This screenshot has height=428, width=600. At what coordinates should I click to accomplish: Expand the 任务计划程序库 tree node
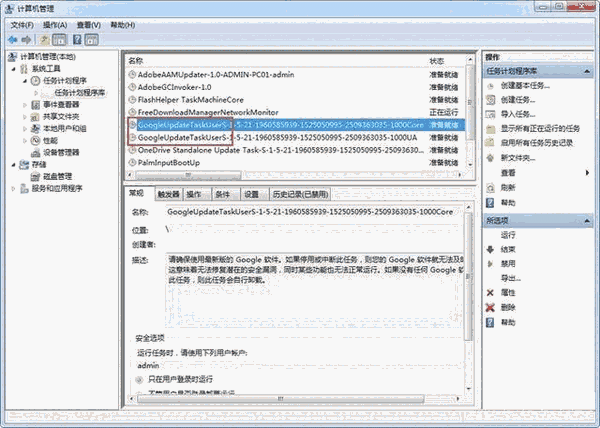(36, 93)
